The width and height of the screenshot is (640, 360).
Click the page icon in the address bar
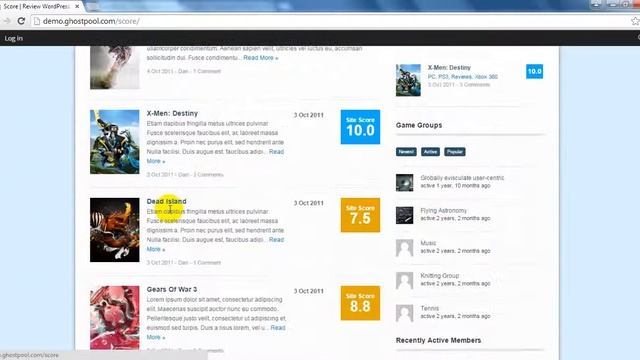click(37, 21)
